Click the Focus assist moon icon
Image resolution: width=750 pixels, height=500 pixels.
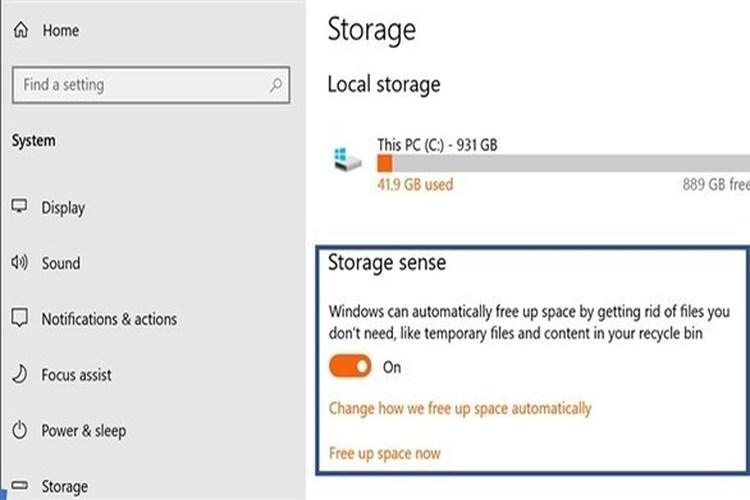click(x=20, y=374)
